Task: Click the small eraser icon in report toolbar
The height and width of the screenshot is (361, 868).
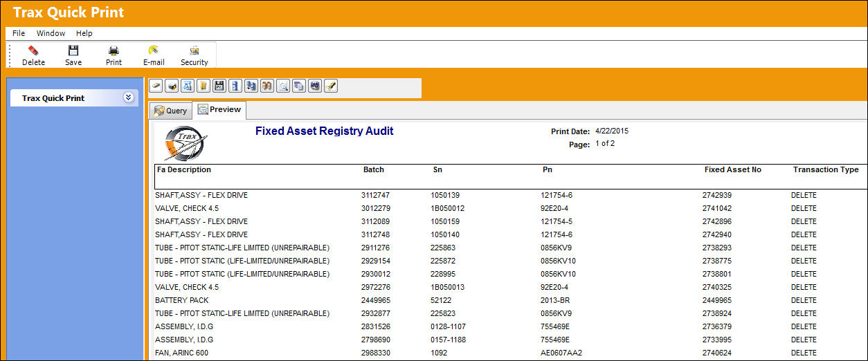Action: (156, 86)
